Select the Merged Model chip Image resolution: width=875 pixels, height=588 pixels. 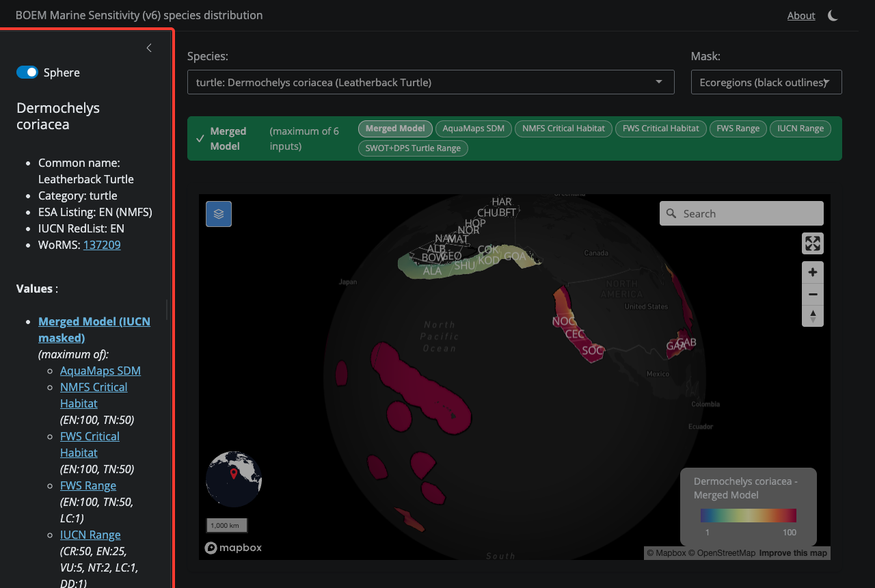pos(395,128)
